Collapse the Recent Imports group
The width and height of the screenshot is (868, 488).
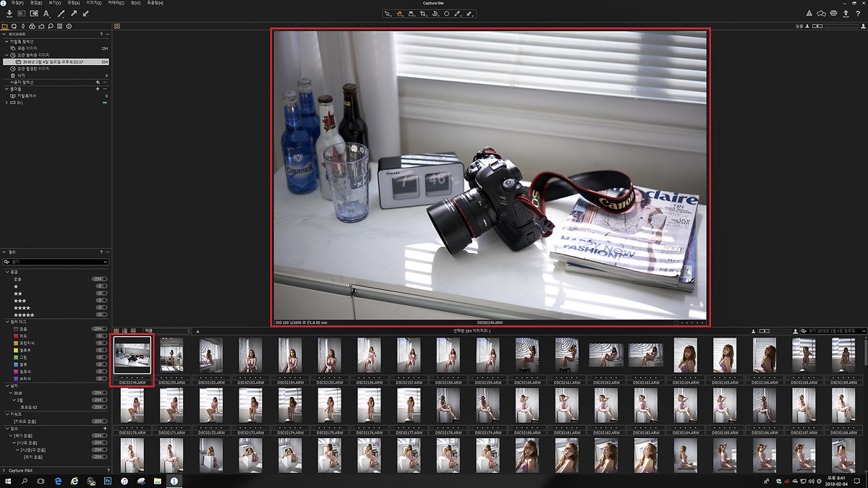[x=7, y=55]
